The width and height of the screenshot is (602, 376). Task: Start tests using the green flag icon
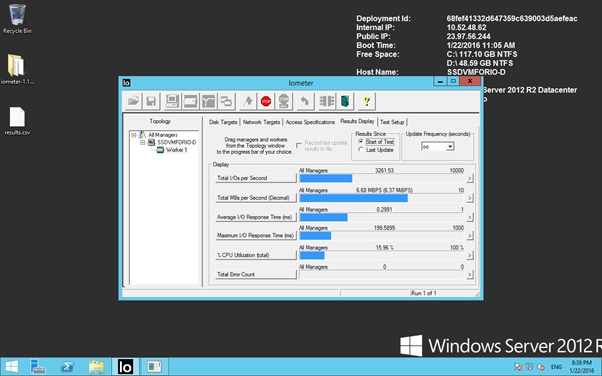tap(248, 101)
